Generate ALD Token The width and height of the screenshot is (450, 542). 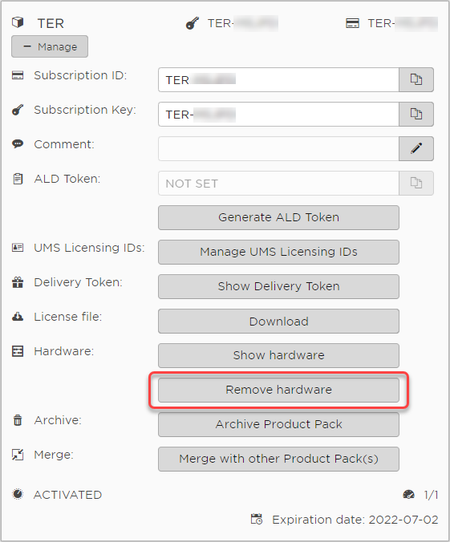[x=279, y=217]
